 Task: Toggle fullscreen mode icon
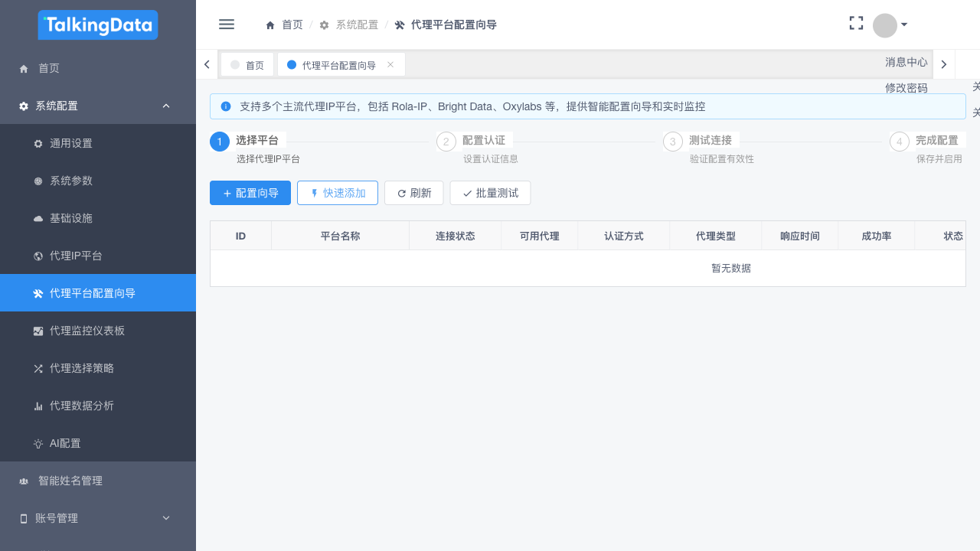(856, 24)
